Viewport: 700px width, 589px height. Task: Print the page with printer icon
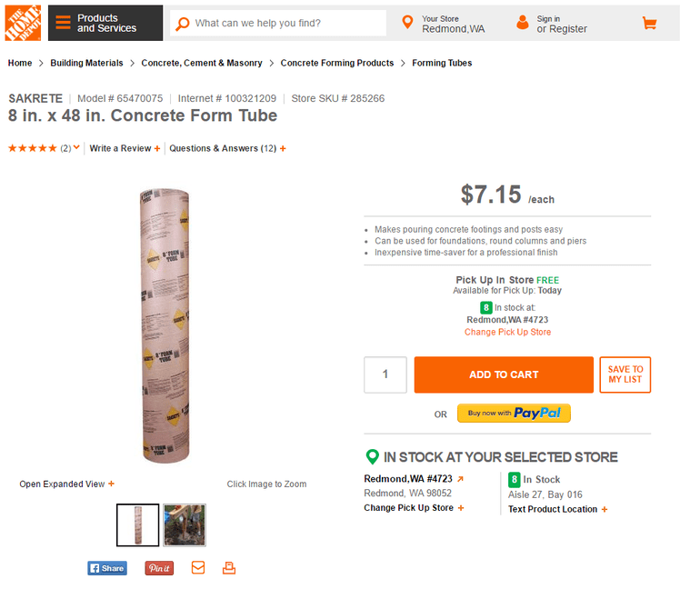tap(229, 568)
